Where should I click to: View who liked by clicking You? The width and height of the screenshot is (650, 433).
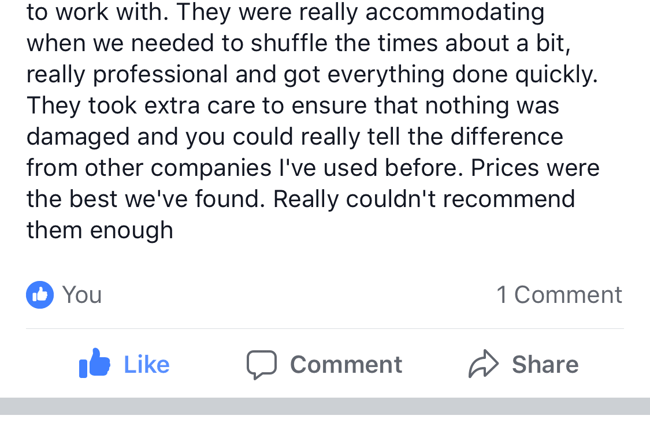(x=82, y=295)
